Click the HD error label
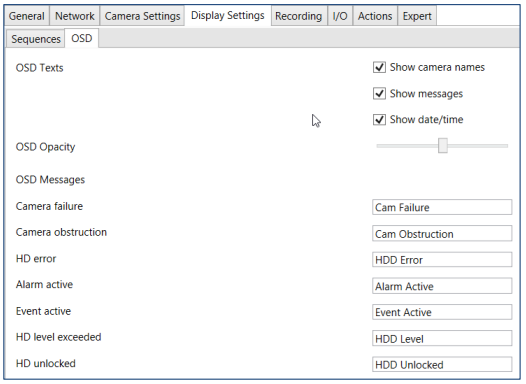This screenshot has height=384, width=526. pyautogui.click(x=36, y=259)
